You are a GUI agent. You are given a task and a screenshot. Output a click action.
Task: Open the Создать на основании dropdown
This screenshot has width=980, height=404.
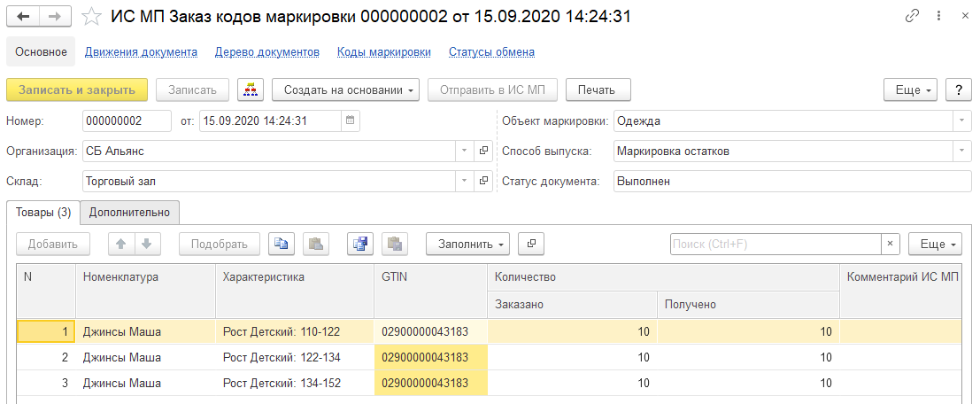coord(345,89)
